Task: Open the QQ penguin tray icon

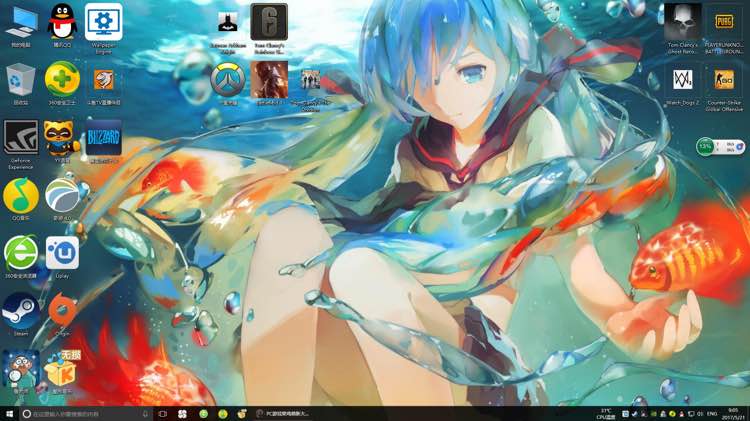Action: [682, 414]
